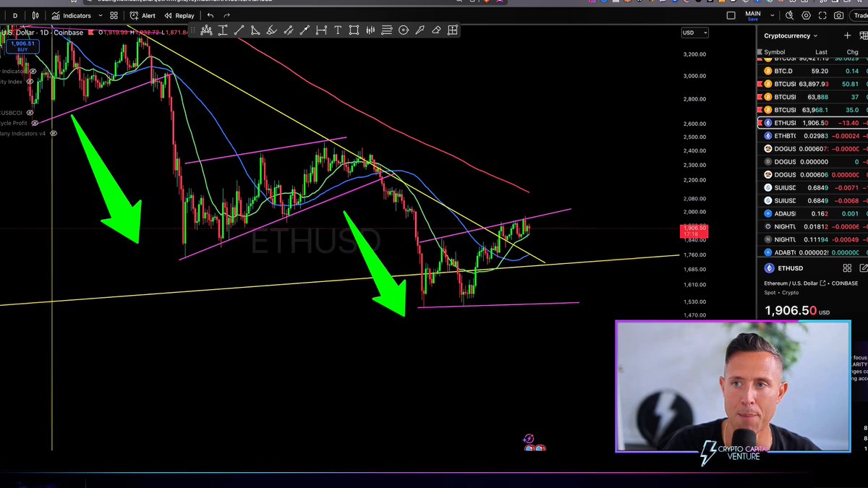Take a chart snapshot with camera
Screen dimensions: 868x488
(x=839, y=15)
